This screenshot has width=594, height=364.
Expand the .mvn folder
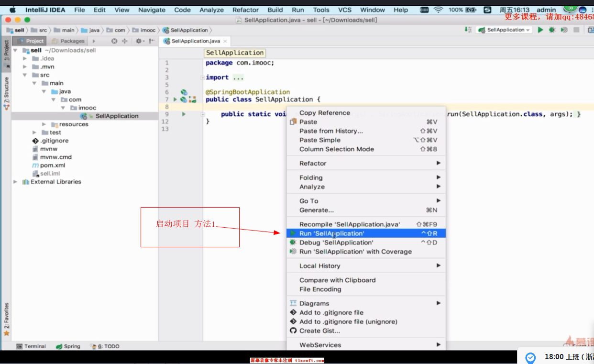[25, 66]
